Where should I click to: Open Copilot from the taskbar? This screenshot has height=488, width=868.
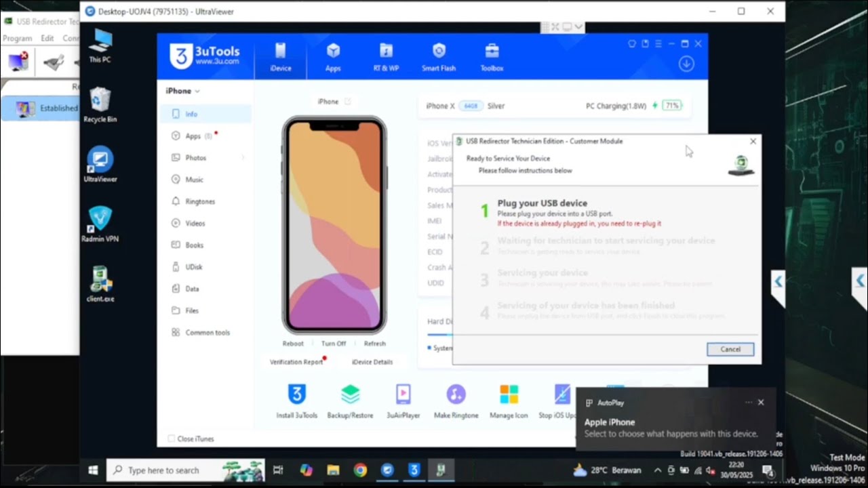306,470
